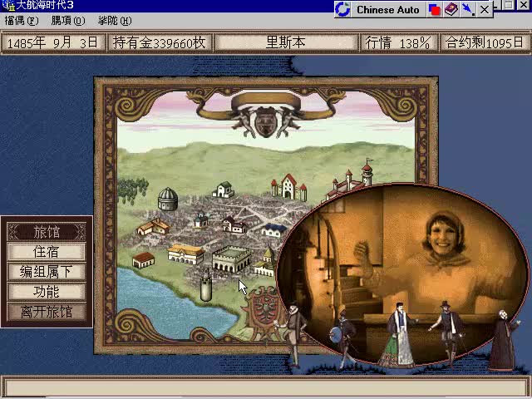Viewport: 532px width, 399px height.
Task: Click the 旅馆 panel header
Action: tap(47, 232)
